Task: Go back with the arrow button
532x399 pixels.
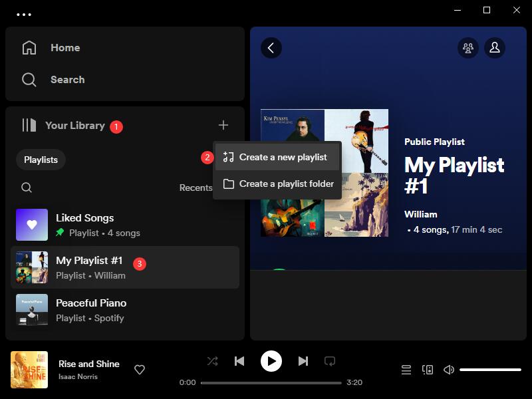Action: pos(271,48)
